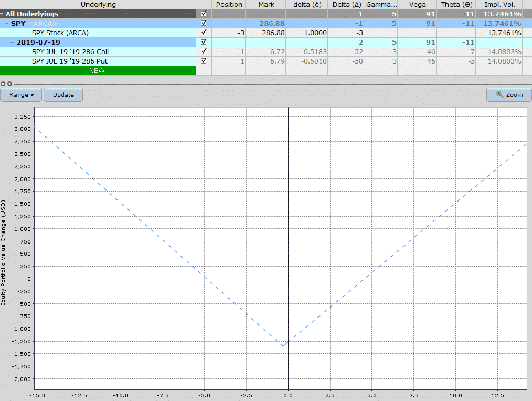
Task: Click the Put Impl. Vol. 14.0803% cell
Action: pos(499,61)
